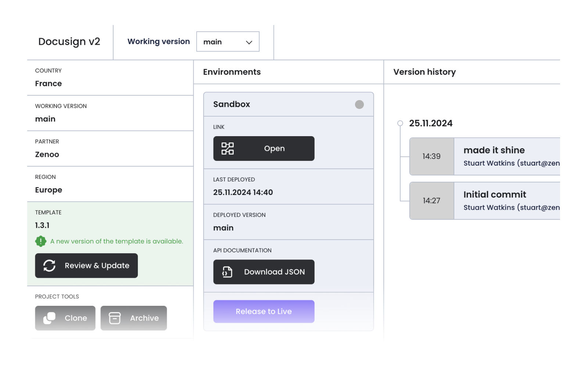Open the Sandbox environment link
Screen dimensions: 588x368
(x=263, y=148)
